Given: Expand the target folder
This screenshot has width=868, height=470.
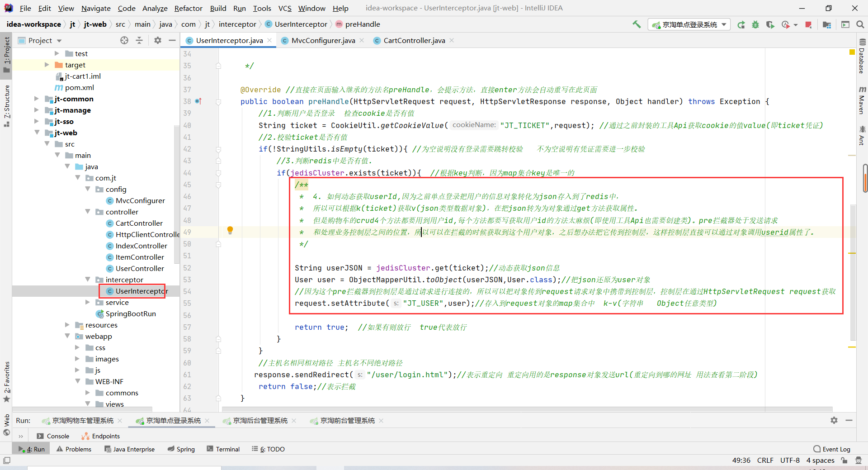Looking at the screenshot, I should (47, 65).
